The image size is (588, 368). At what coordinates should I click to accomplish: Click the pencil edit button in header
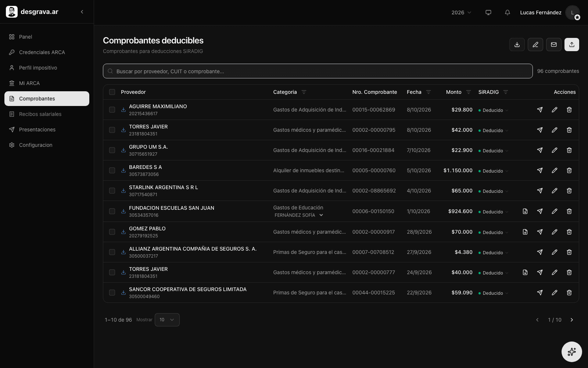click(535, 45)
